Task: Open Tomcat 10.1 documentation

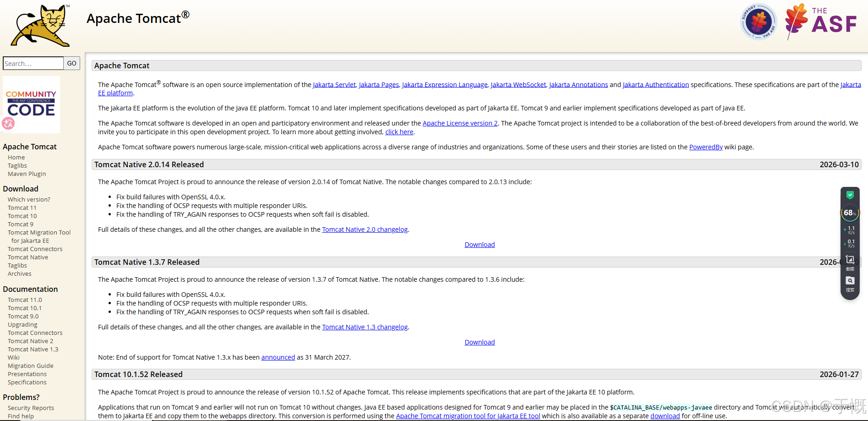Action: click(25, 308)
